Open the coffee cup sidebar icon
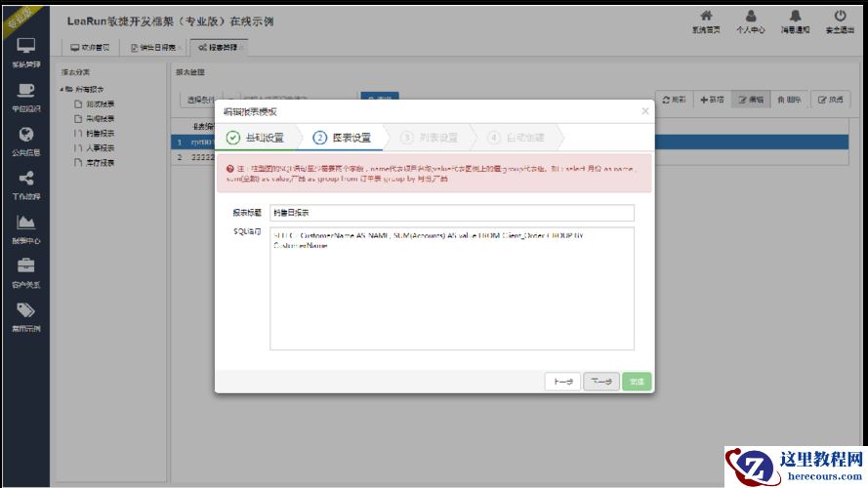Viewport: 868px width, 488px height. point(25,90)
